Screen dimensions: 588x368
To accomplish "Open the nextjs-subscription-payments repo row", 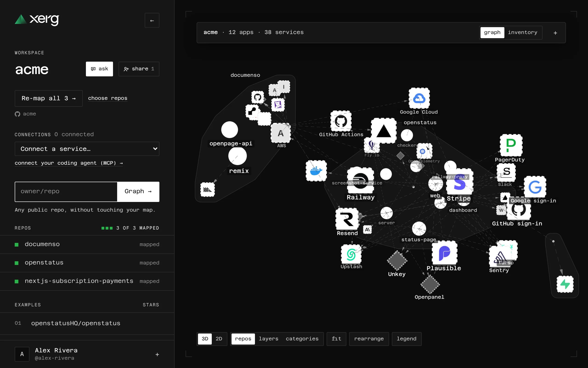I will 87,281.
